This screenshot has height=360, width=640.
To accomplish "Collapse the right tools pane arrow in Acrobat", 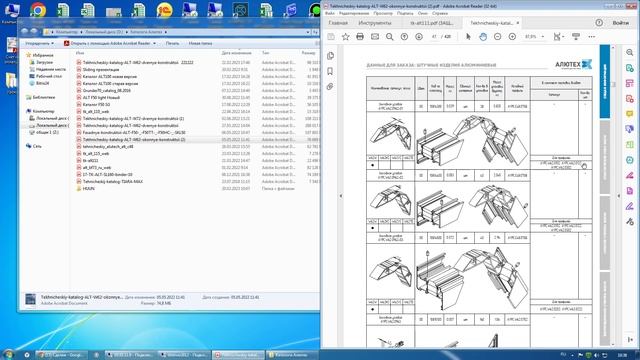I will [618, 196].
